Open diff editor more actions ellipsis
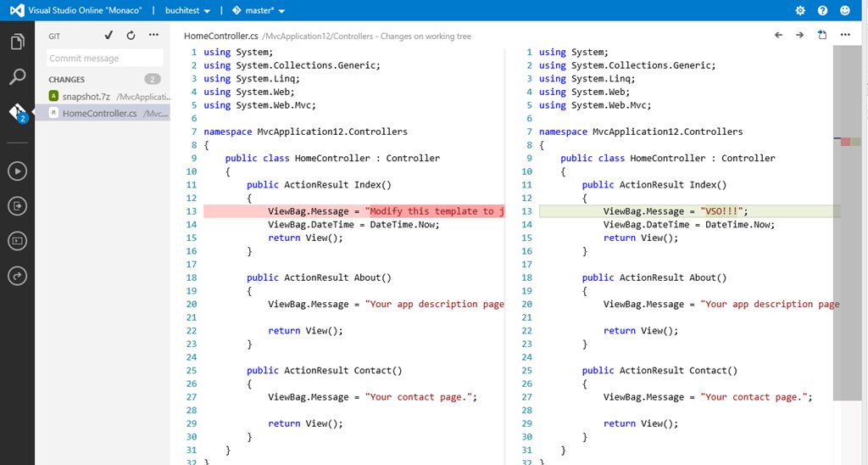This screenshot has width=868, height=465. (x=845, y=36)
